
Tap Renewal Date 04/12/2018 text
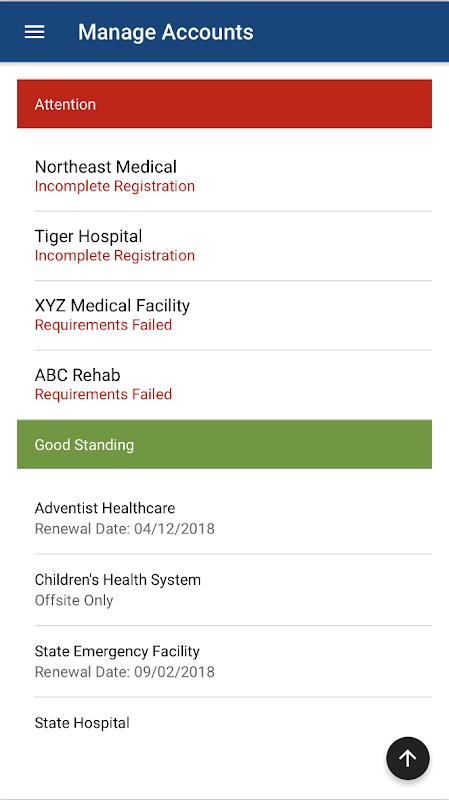click(124, 529)
